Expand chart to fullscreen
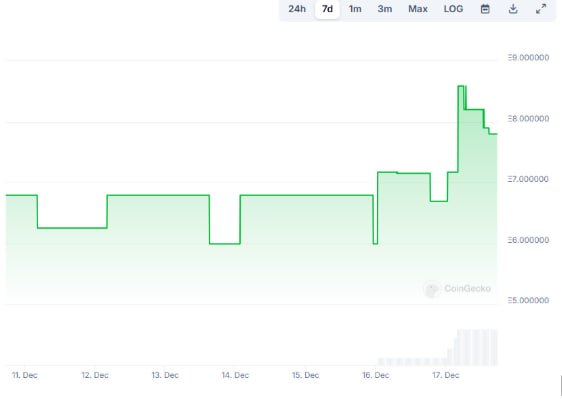562x399 pixels. (541, 9)
